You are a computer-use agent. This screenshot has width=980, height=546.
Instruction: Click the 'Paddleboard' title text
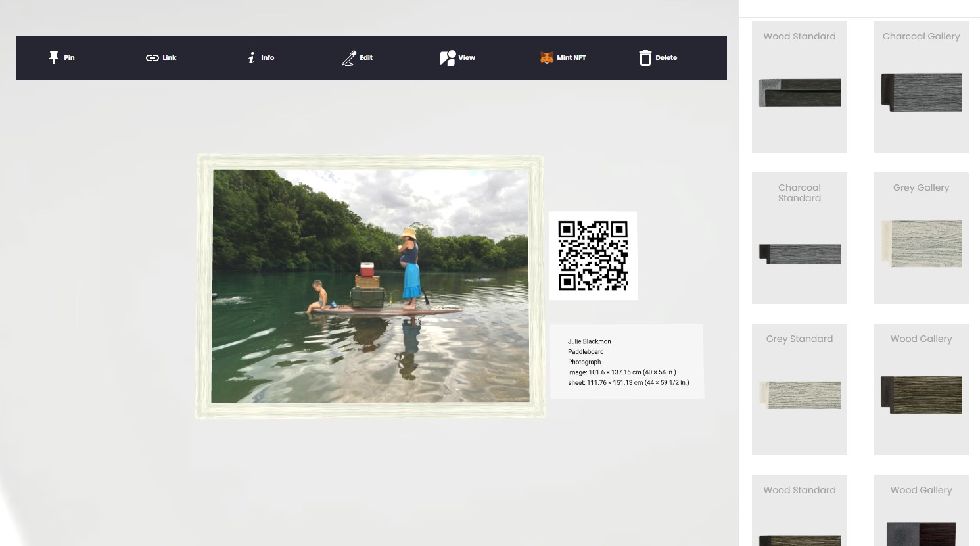586,352
